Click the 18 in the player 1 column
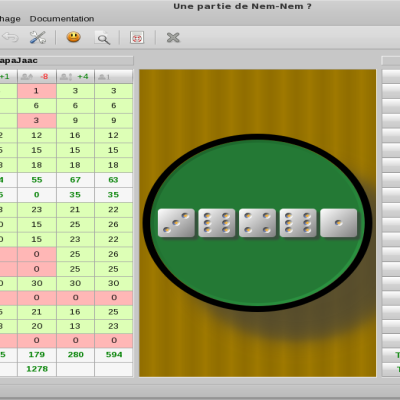The image size is (400, 400). pos(113,165)
